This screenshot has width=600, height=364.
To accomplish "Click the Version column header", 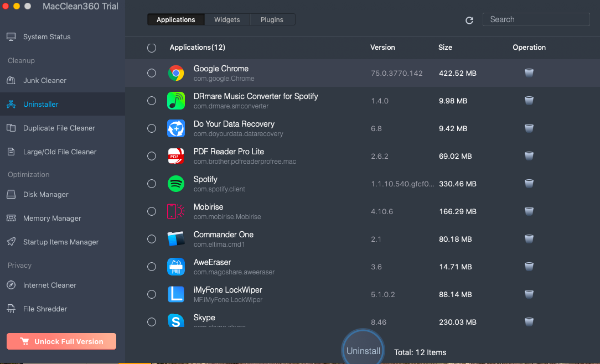I will pos(382,48).
